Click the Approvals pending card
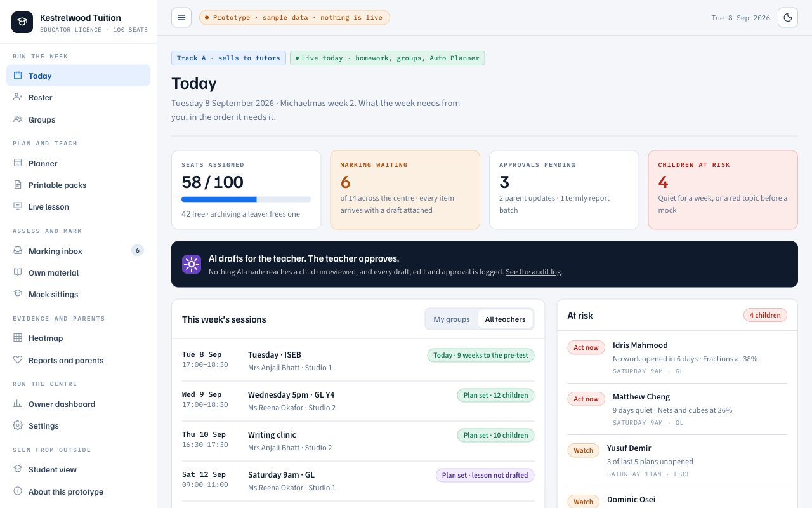 click(564, 190)
